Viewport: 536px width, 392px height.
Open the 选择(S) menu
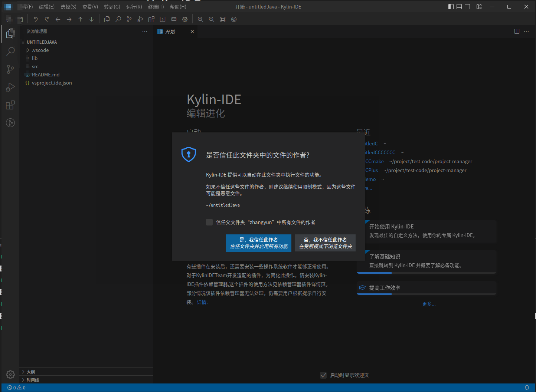(x=69, y=7)
